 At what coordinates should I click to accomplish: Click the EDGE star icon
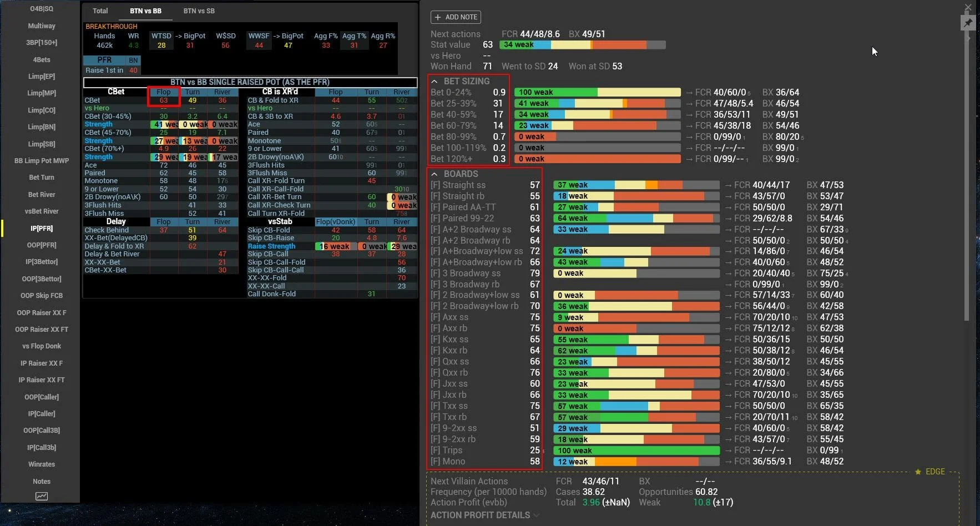pyautogui.click(x=918, y=472)
